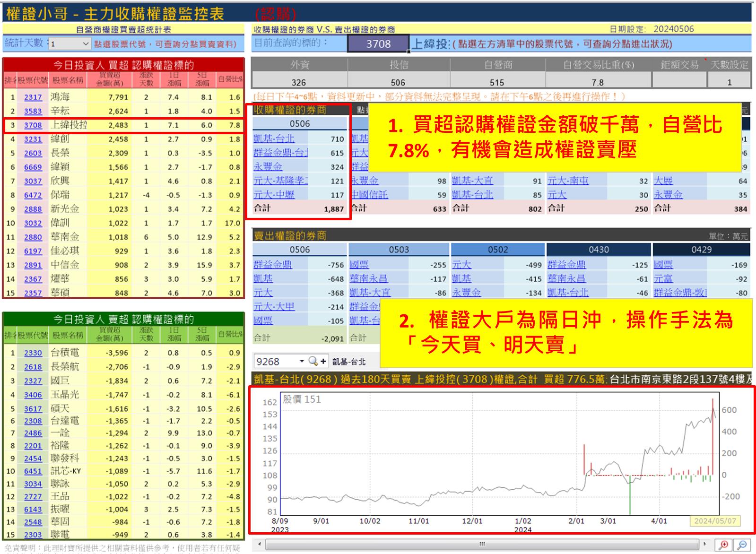Open stock code 6143 振曜 link
The image size is (756, 554).
pos(33,510)
